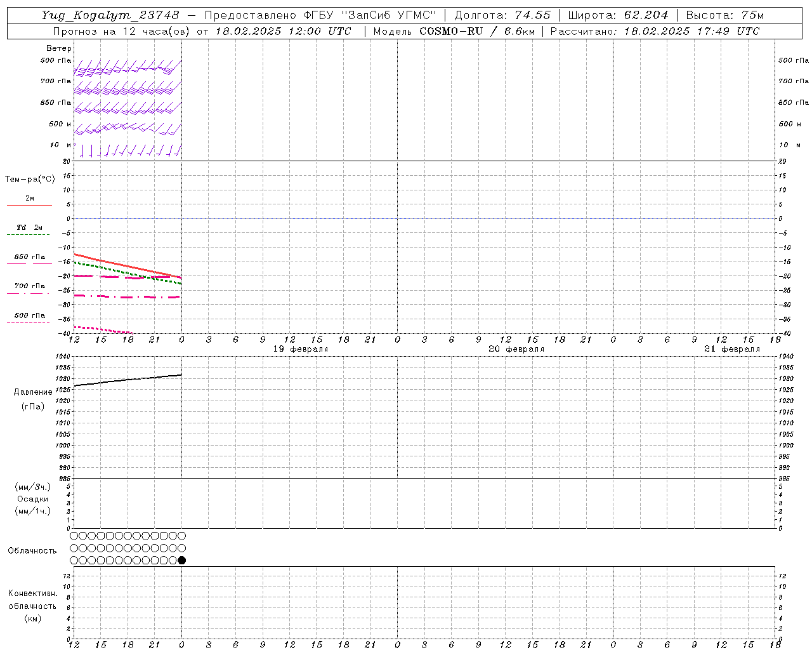Screen dimensions: 812x650
Task: Click the '(мм/3ч.)' precipitation unit label
Action: pos(33,487)
